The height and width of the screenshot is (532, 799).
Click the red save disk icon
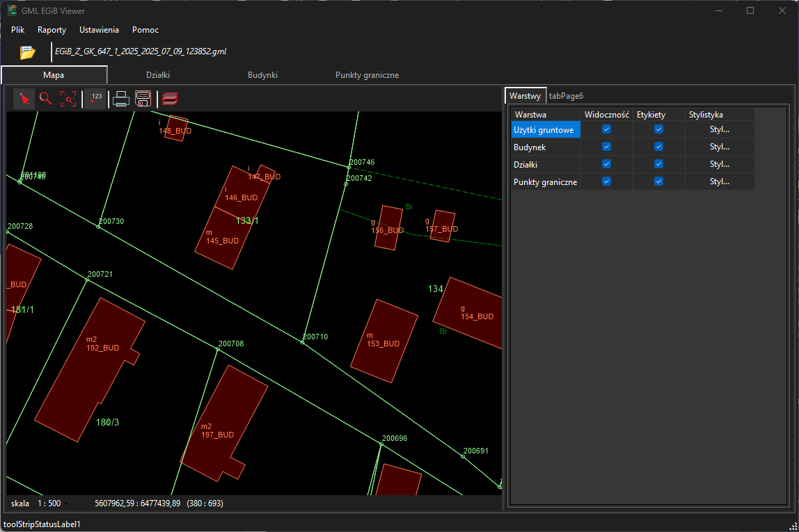click(x=143, y=99)
